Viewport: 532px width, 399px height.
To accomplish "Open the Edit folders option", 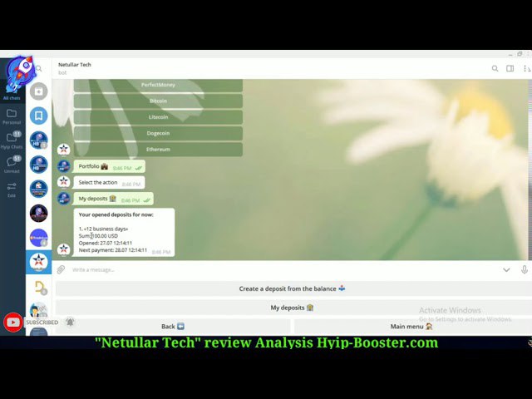I will (12, 190).
